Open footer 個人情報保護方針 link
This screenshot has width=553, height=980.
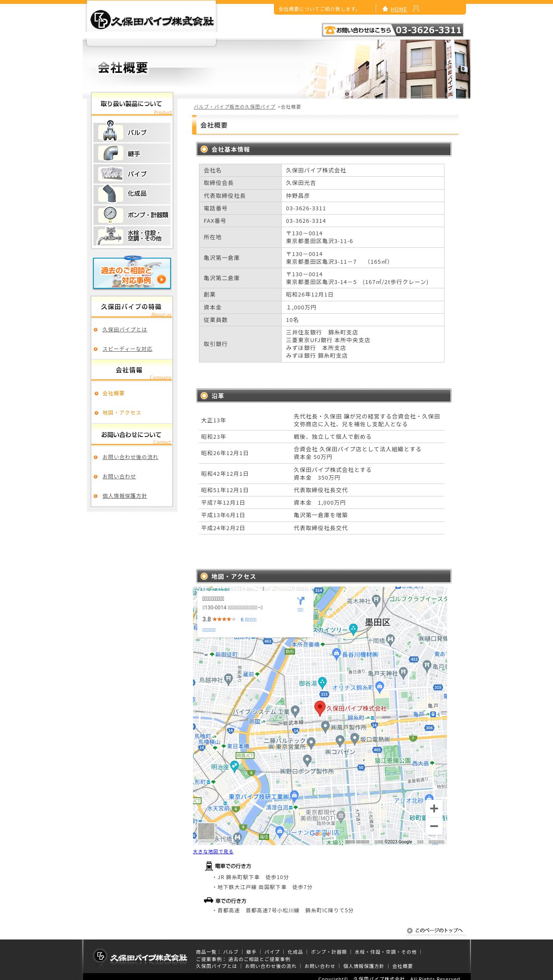coord(363,966)
